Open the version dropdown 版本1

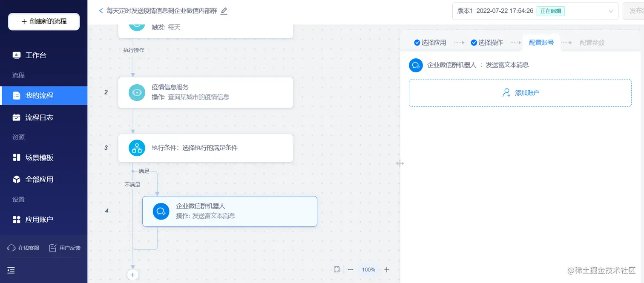[535, 11]
